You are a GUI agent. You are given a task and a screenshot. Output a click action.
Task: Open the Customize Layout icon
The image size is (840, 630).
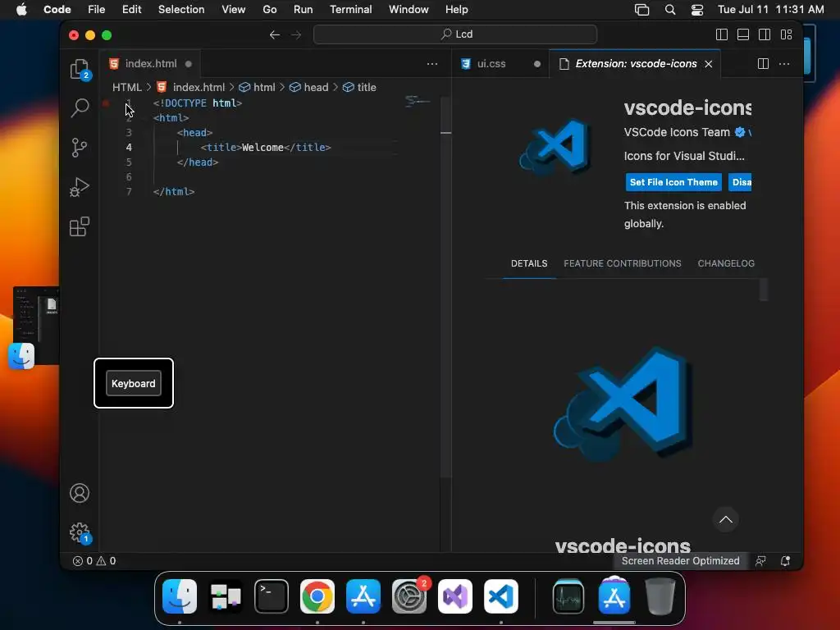click(786, 34)
